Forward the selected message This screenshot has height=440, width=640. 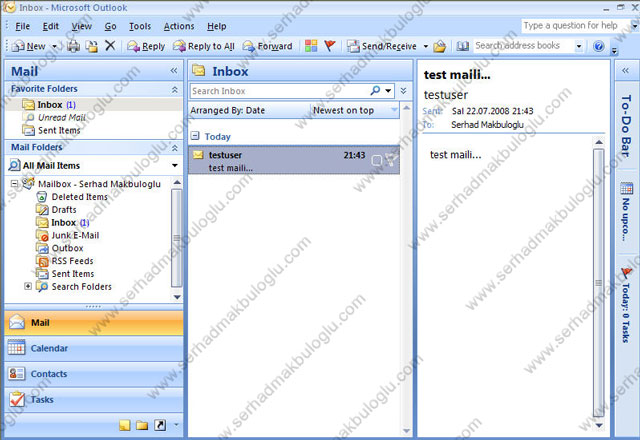pyautogui.click(x=267, y=46)
